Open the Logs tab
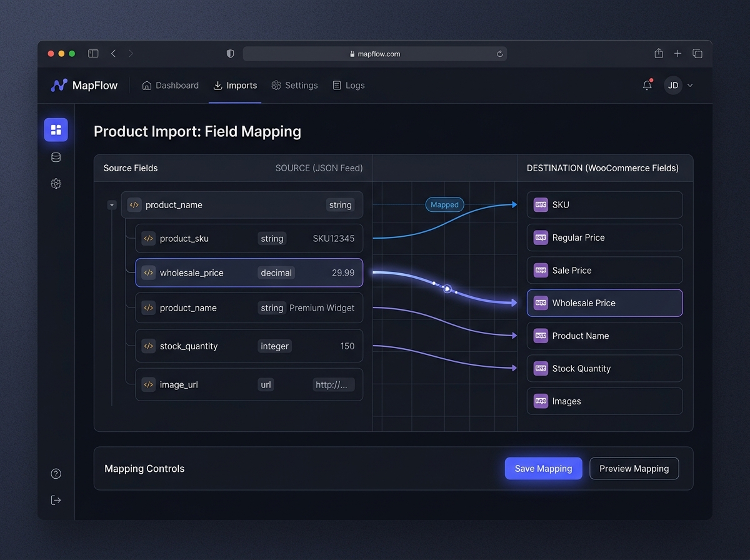Viewport: 750px width, 560px height. pyautogui.click(x=349, y=86)
